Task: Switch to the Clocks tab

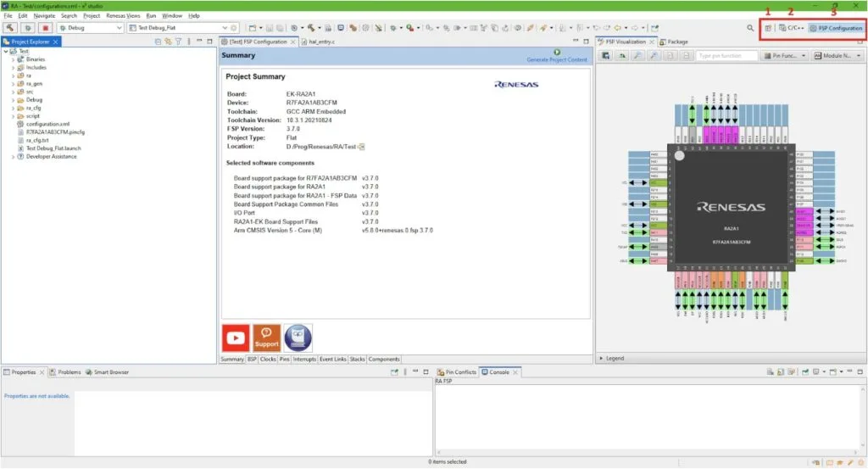Action: 268,359
